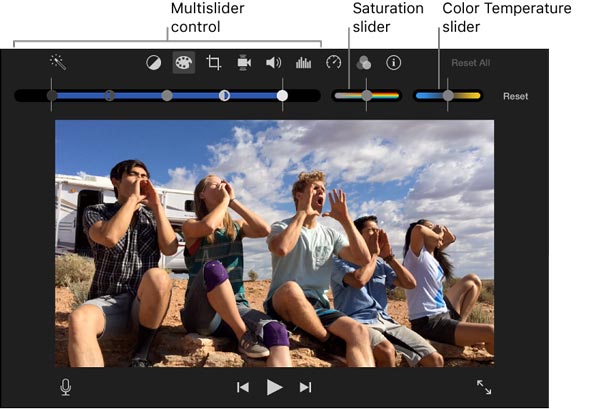
Task: Open the clip information icon
Action: pyautogui.click(x=394, y=63)
